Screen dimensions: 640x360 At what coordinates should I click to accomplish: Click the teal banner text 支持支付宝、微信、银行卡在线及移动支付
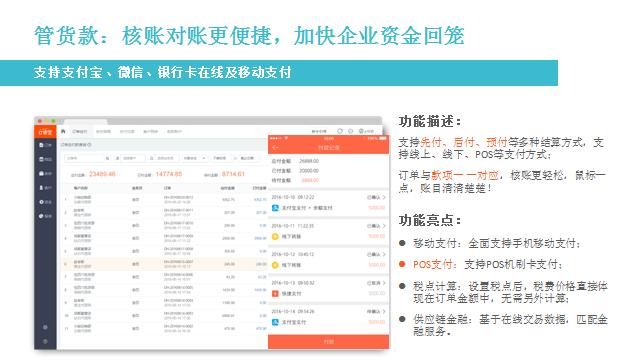(x=162, y=73)
